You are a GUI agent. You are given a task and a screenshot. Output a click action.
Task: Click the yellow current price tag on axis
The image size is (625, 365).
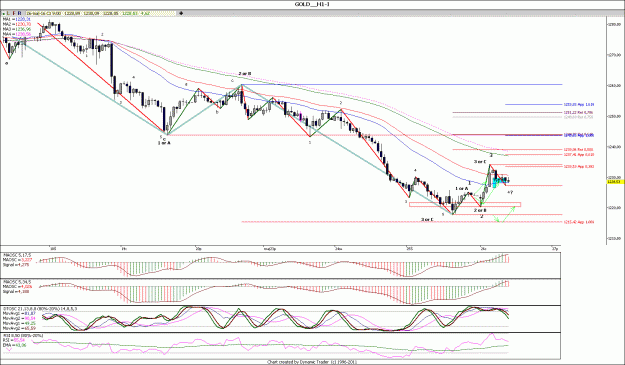pos(615,182)
